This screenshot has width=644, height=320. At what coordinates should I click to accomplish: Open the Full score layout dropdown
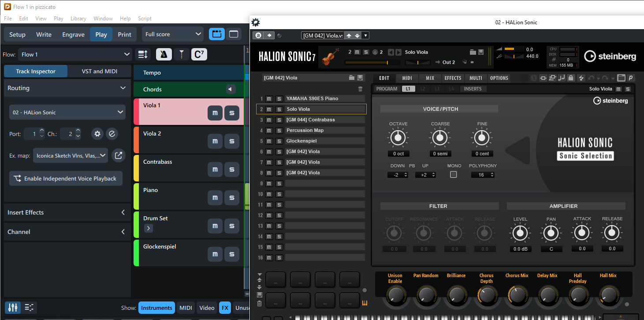coord(173,34)
